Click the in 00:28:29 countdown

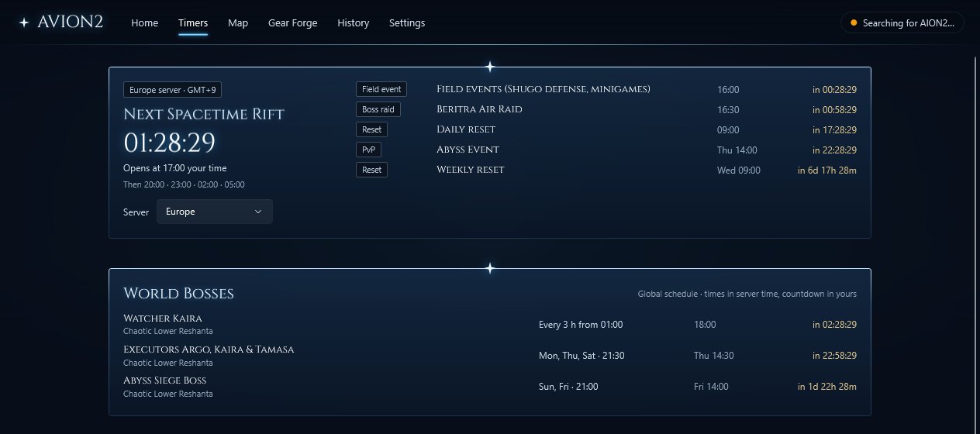coord(834,90)
